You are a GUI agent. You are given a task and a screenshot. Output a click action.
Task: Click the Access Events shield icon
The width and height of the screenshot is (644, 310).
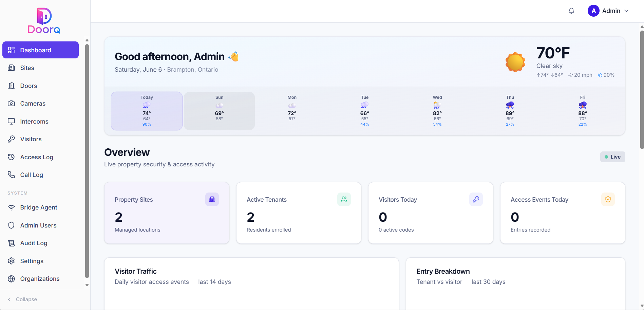click(x=608, y=199)
